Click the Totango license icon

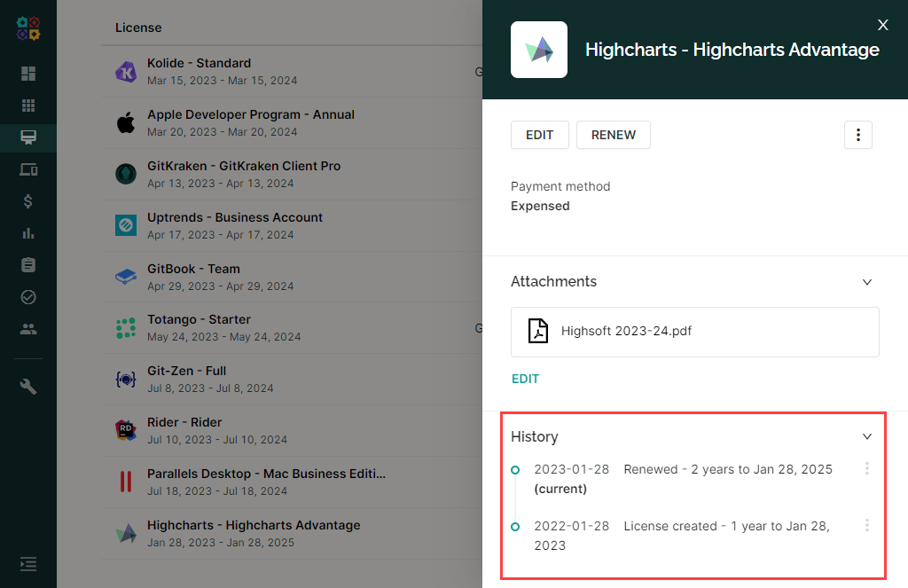pyautogui.click(x=126, y=328)
